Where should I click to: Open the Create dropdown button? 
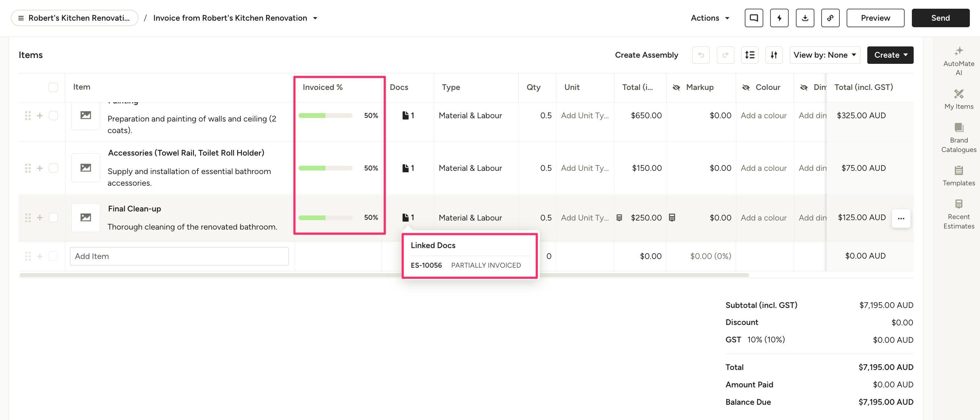890,55
